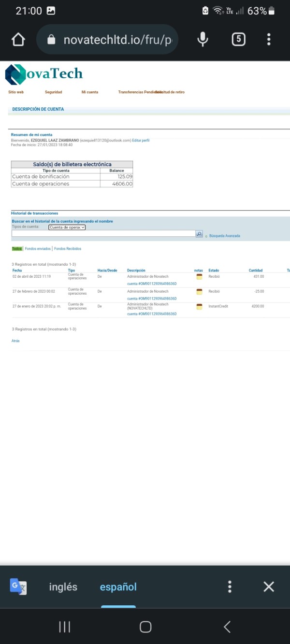Tap the Android recent apps button
Image resolution: width=290 pixels, height=644 pixels.
tap(64, 627)
